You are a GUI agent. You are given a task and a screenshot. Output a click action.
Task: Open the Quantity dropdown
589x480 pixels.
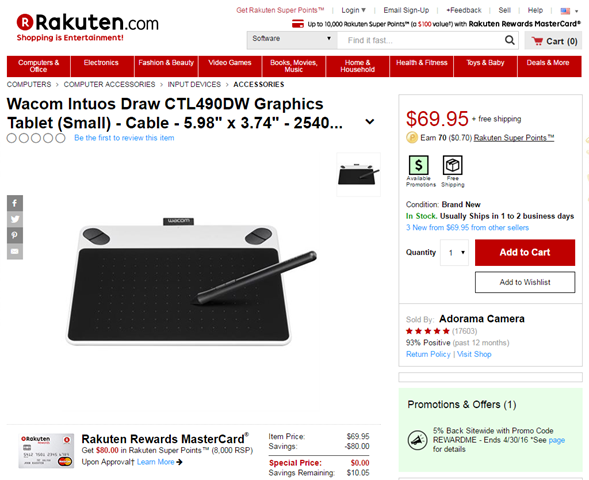pos(455,253)
